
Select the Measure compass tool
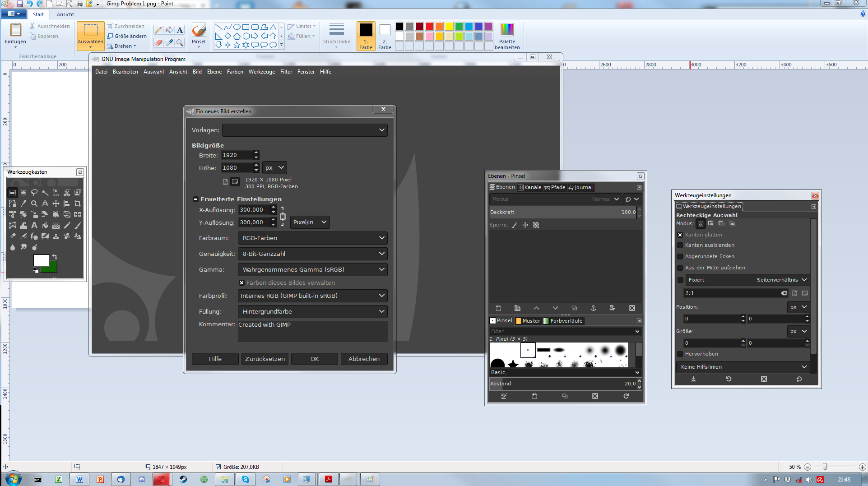45,204
